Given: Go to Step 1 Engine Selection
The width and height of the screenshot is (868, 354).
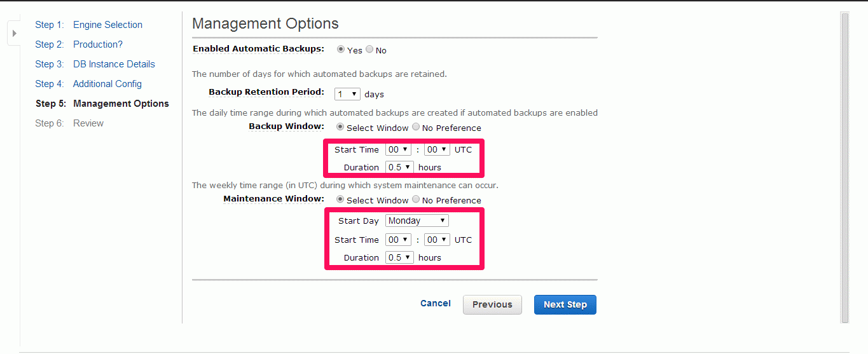Looking at the screenshot, I should point(88,25).
